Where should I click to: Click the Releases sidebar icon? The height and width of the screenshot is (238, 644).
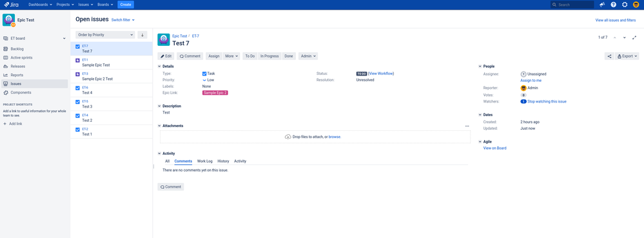(x=6, y=66)
